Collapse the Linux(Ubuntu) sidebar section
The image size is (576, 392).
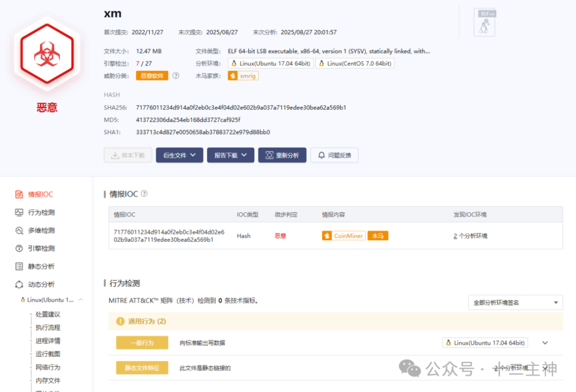[x=81, y=300]
